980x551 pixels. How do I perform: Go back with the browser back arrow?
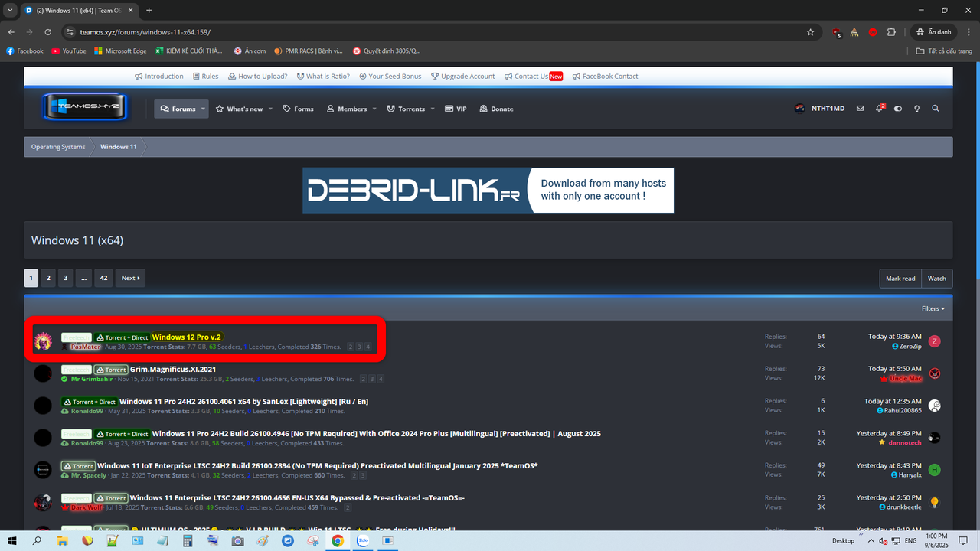(x=11, y=32)
